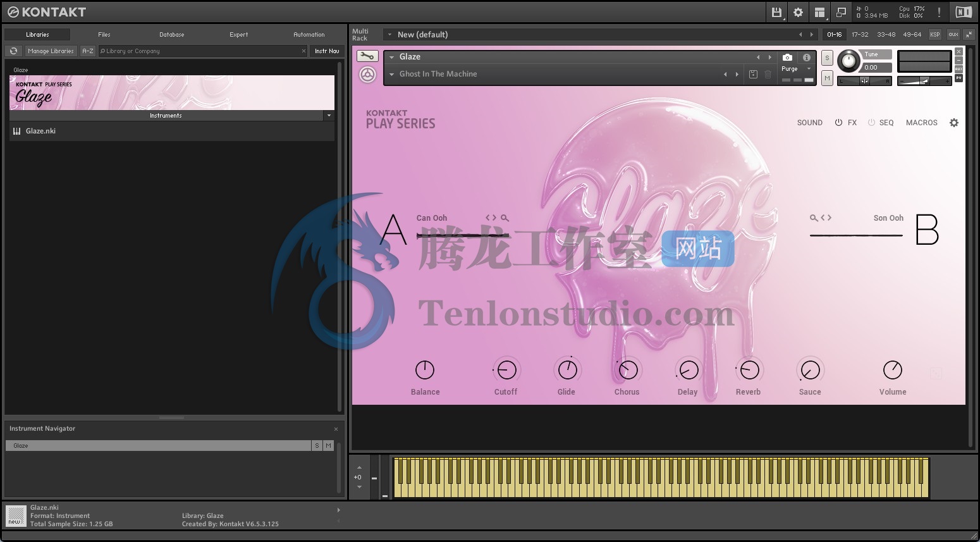Screen dimensions: 980x542
Task: Open the Purge dropdown menu
Action: [x=809, y=68]
